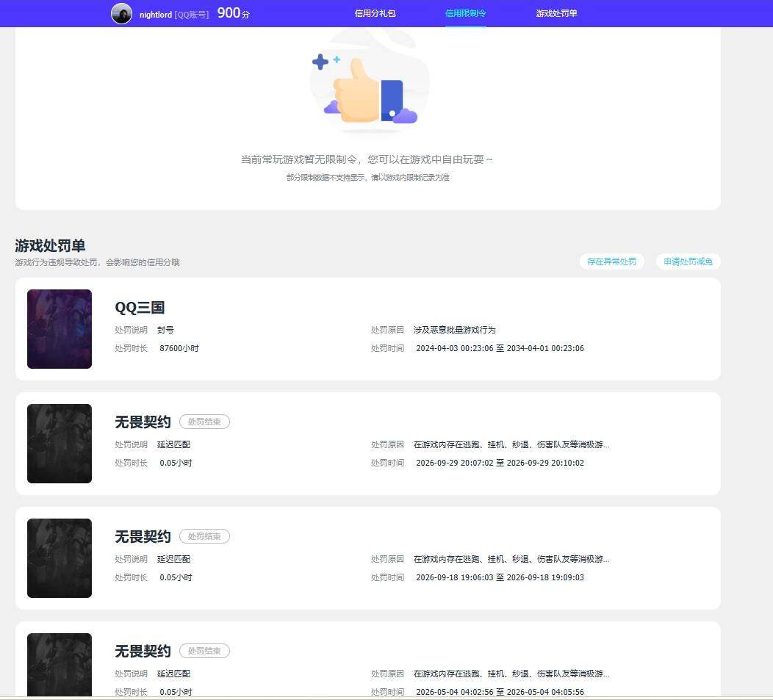Click the QQ三国 title

[x=140, y=308]
